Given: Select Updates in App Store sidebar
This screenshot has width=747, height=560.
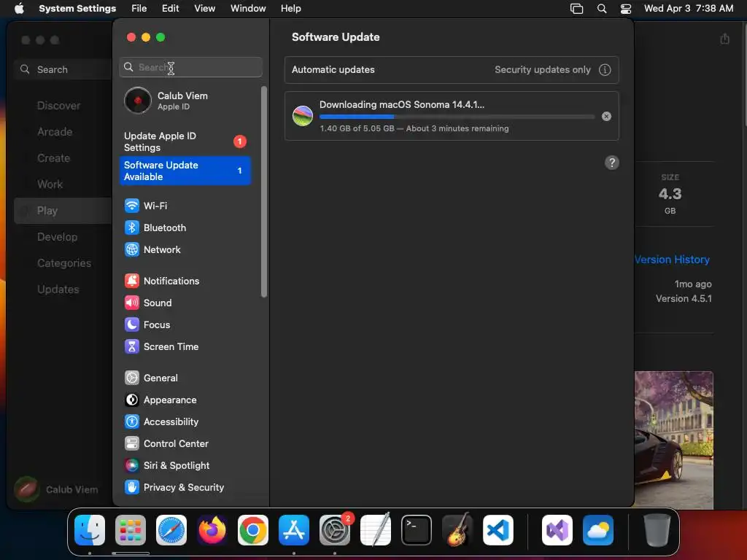Looking at the screenshot, I should 58,289.
